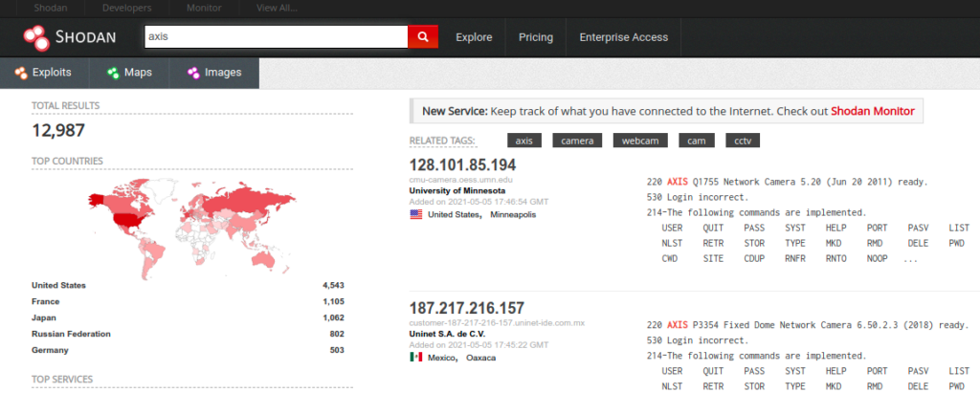Select the cctv related tag
Viewport: 980px width, 393px height.
coord(743,141)
